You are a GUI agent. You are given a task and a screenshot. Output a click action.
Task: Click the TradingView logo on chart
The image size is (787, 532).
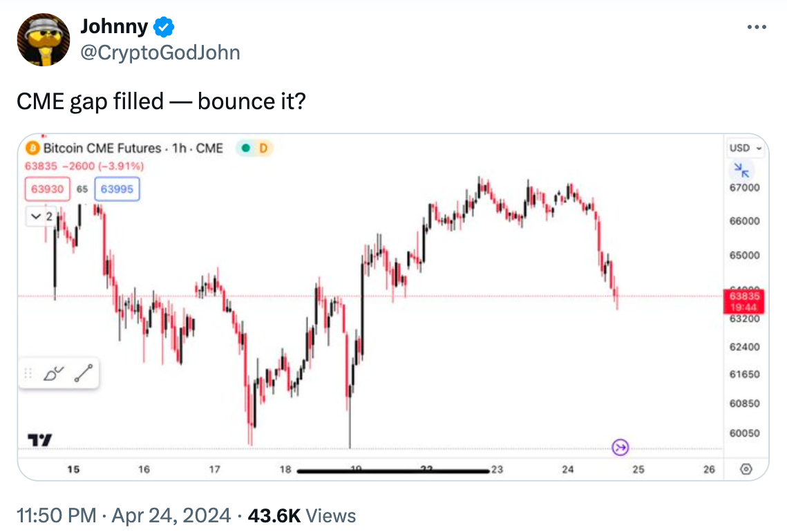point(39,440)
